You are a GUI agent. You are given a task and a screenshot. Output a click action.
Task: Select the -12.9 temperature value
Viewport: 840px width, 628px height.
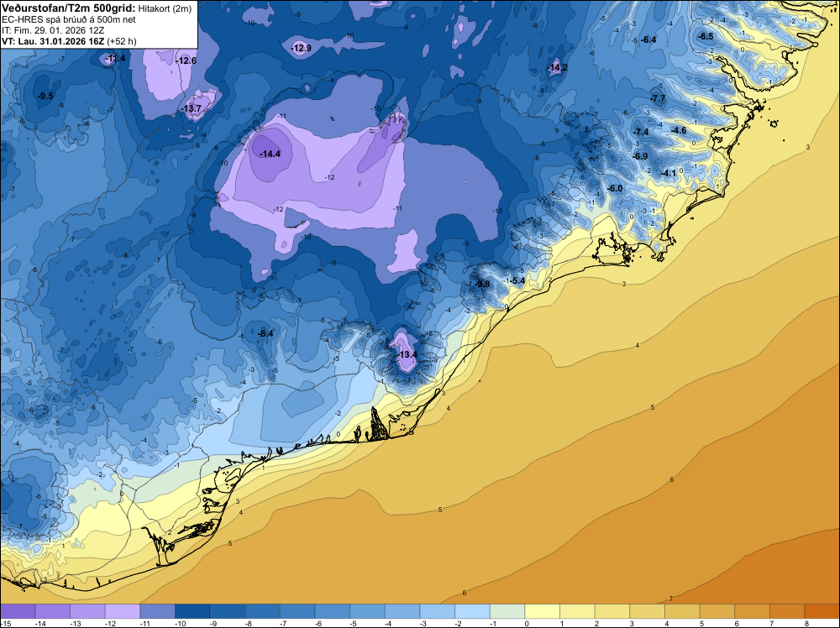pos(301,48)
